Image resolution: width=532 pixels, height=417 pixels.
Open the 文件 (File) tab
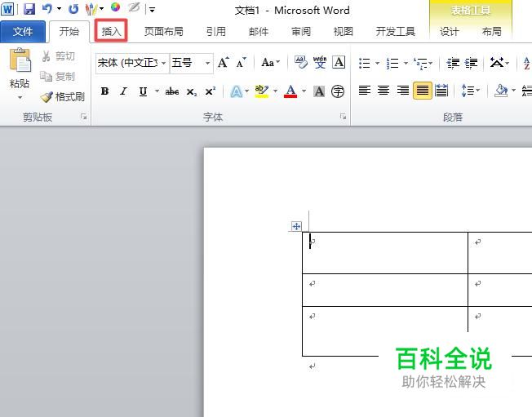[23, 32]
